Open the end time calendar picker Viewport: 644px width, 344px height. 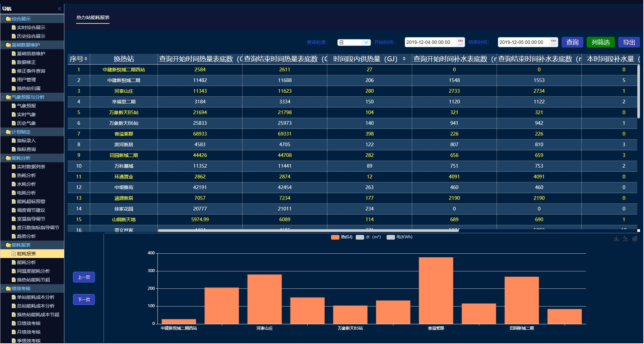coord(554,42)
